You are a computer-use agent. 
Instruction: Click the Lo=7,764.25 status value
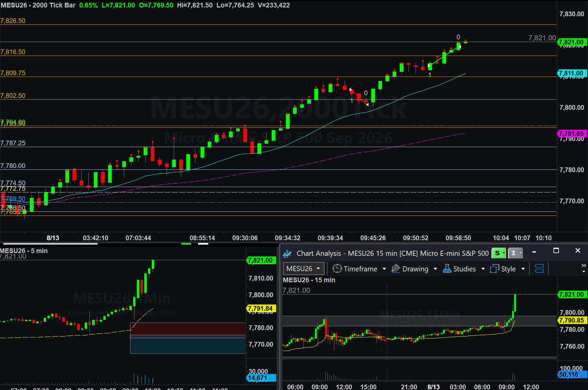235,5
